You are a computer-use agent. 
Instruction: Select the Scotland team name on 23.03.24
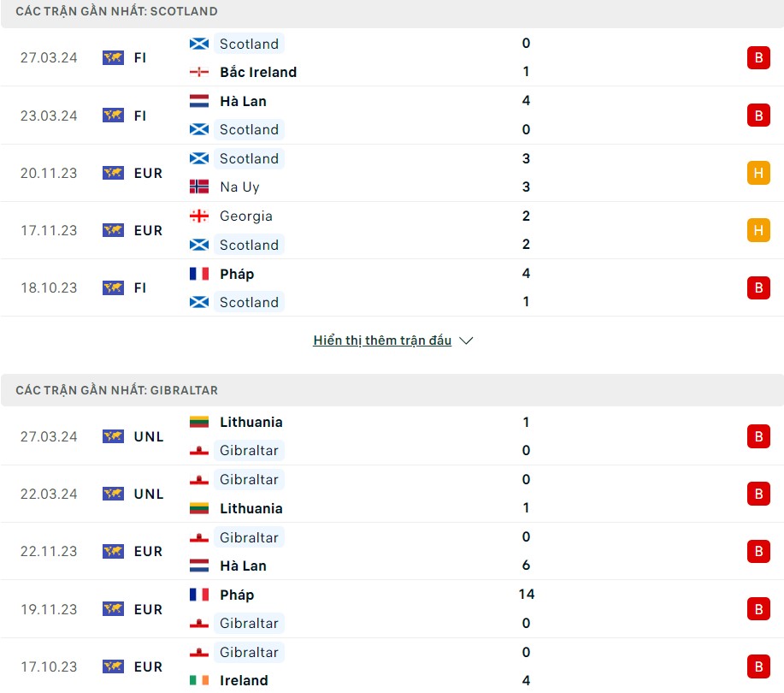tap(249, 130)
